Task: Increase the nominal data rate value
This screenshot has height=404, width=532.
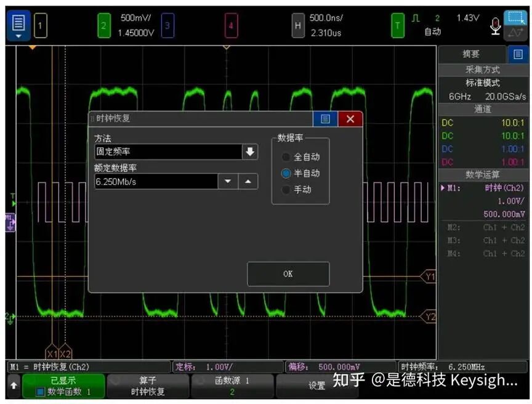Action: 248,182
